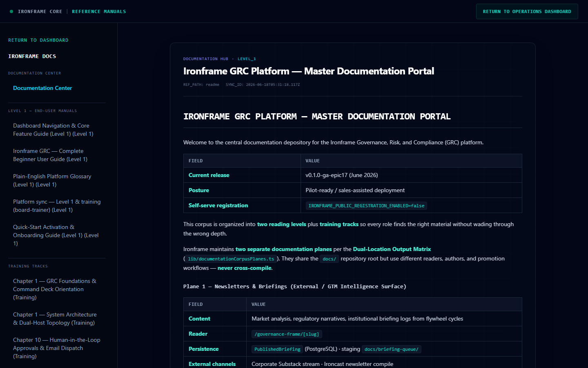
Task: Click LEVEL 1 — END-USER MANUALS section label
Action: (x=42, y=111)
